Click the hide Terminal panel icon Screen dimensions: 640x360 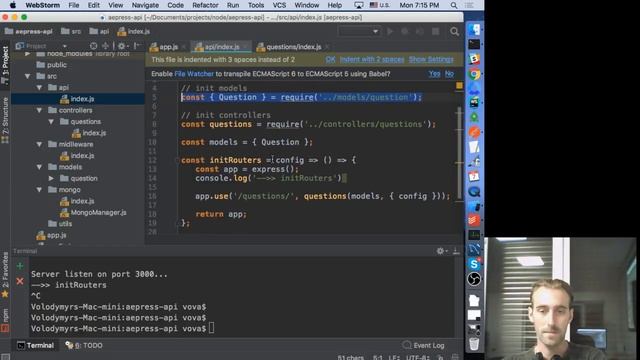tap(456, 251)
